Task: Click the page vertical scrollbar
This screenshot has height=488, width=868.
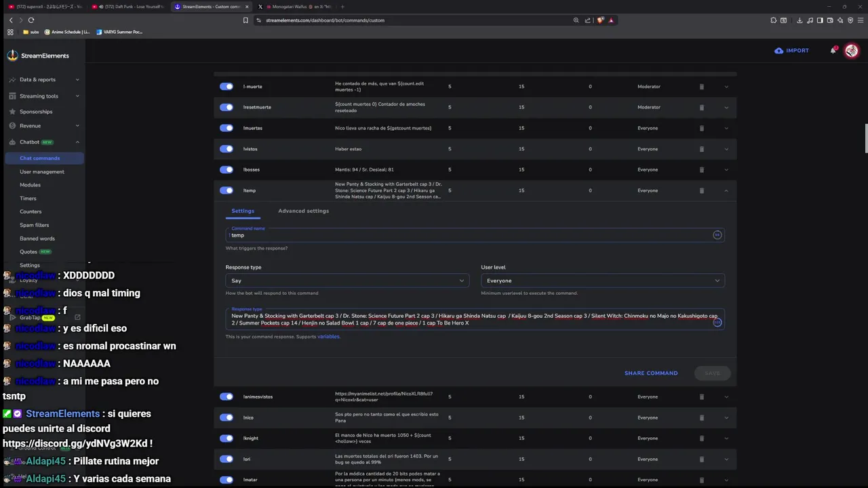Action: tap(865, 139)
